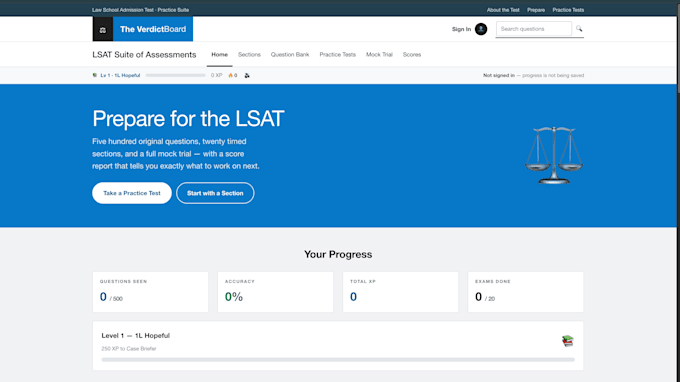The width and height of the screenshot is (680, 382).
Task: Switch to the Sections tab
Action: 249,55
